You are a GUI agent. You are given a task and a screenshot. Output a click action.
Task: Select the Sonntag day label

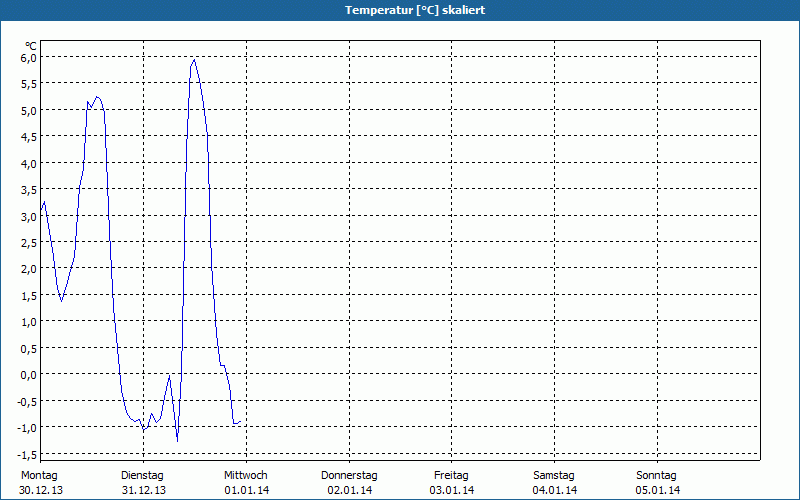click(x=657, y=476)
